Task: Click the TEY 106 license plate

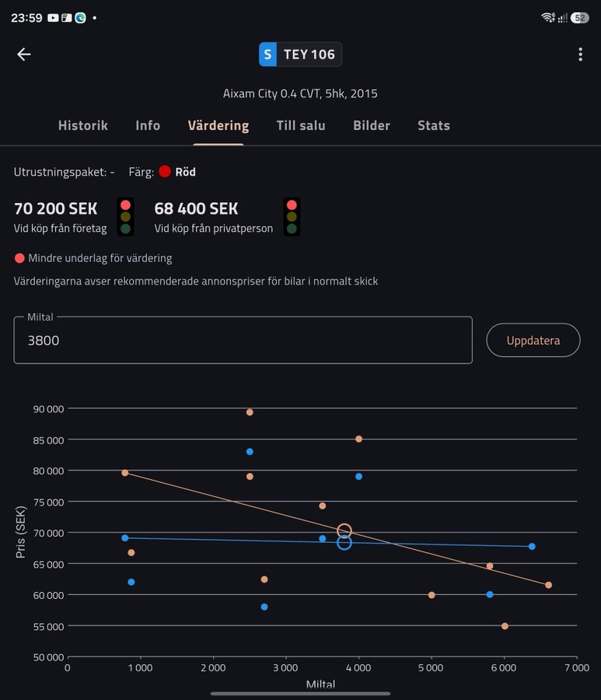Action: [x=300, y=54]
